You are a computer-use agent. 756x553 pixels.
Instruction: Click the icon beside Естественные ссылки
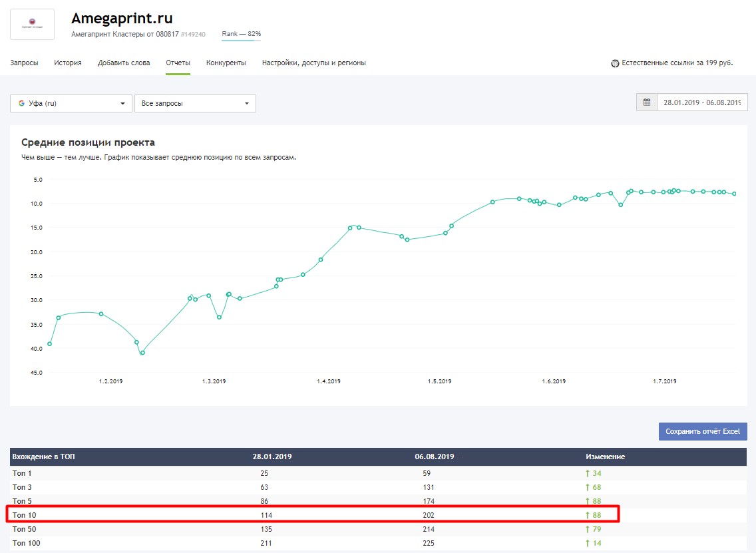coord(615,63)
